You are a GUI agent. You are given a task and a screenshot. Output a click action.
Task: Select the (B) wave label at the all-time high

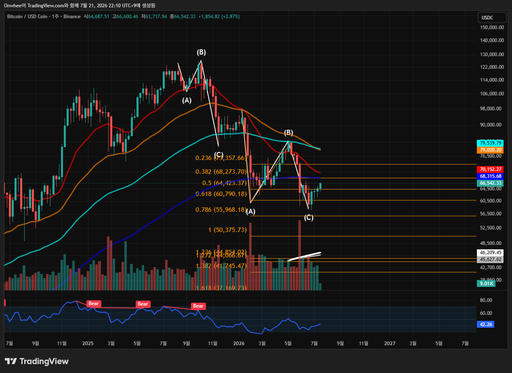(x=201, y=52)
